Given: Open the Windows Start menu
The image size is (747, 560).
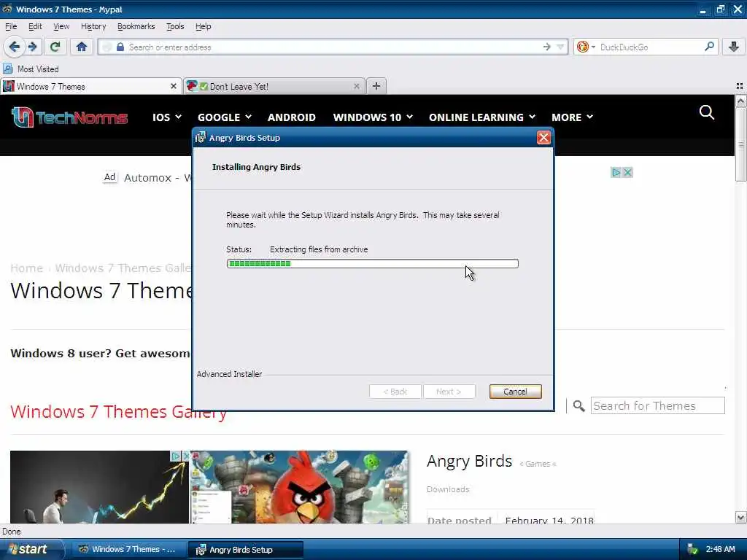Looking at the screenshot, I should [31, 550].
